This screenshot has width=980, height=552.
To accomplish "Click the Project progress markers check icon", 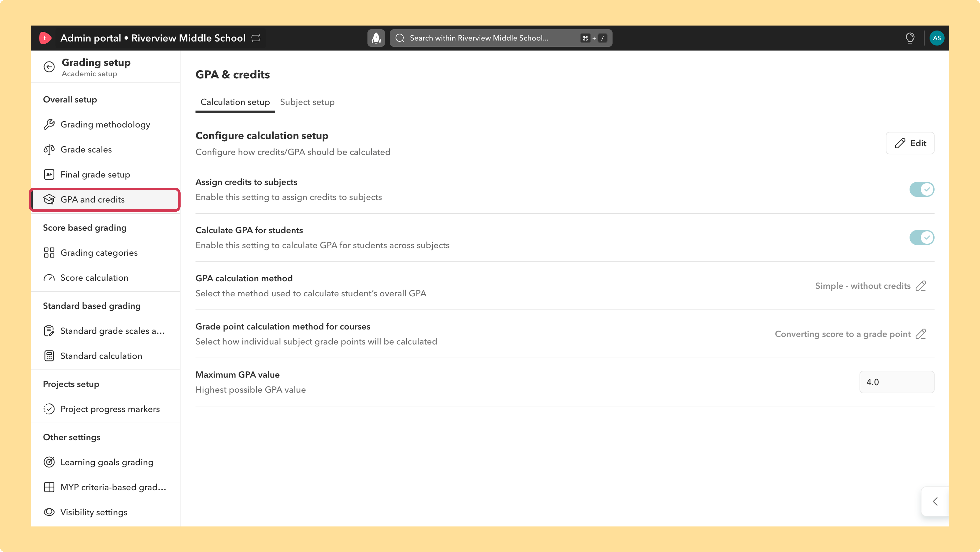I will point(49,409).
